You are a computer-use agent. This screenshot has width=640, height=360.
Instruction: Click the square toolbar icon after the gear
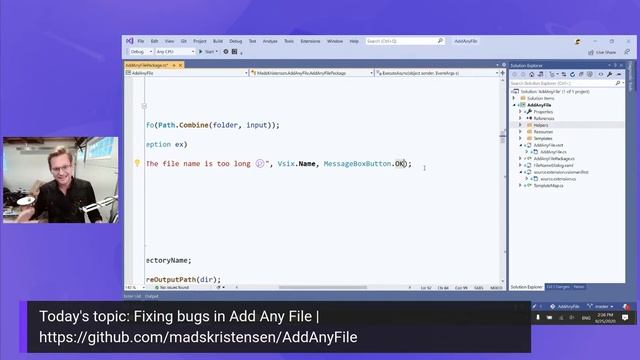pyautogui.click(x=234, y=52)
